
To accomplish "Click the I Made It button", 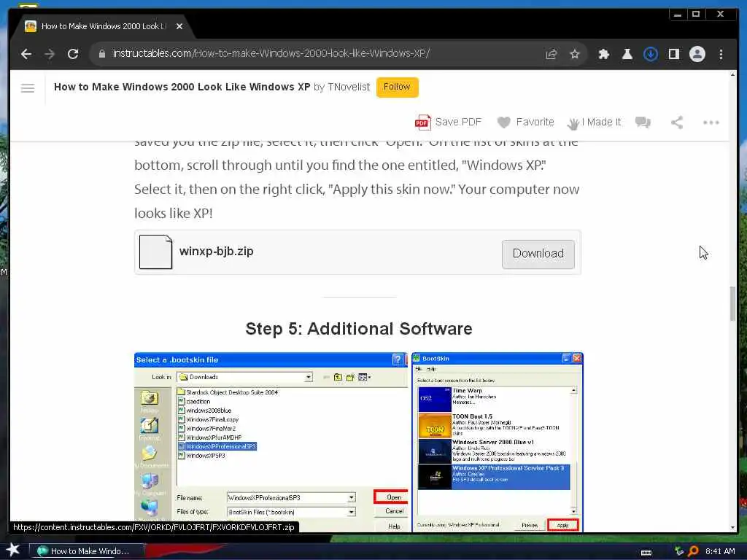I will [x=594, y=122].
